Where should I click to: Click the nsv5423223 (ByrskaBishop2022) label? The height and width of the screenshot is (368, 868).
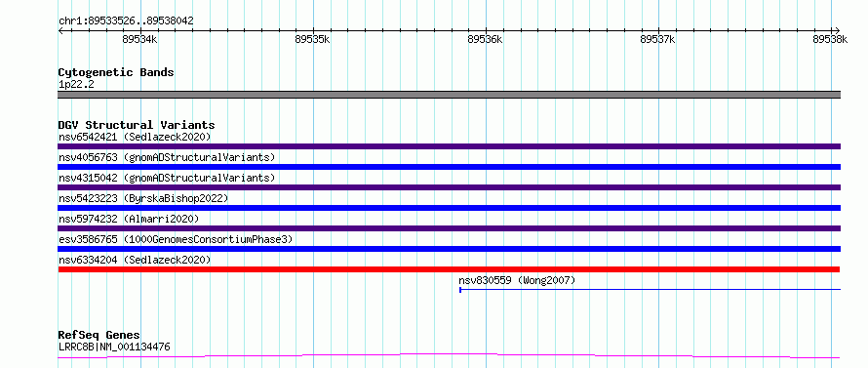tap(142, 198)
